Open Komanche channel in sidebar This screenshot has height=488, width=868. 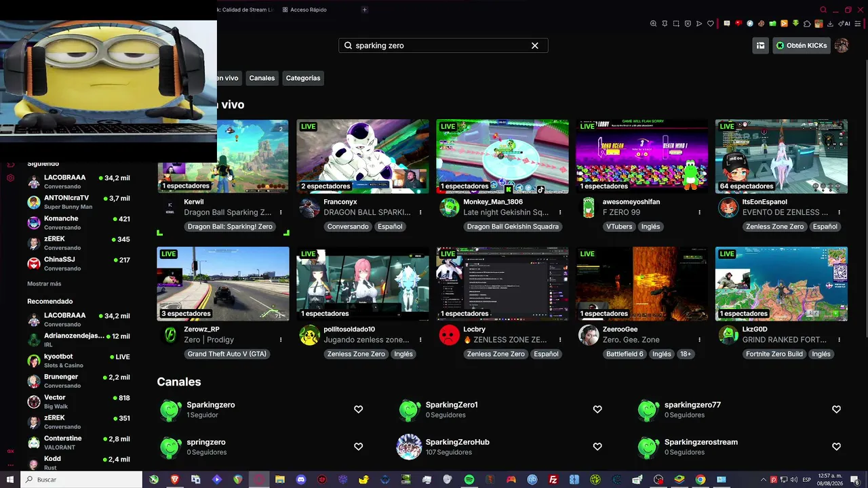click(x=79, y=222)
